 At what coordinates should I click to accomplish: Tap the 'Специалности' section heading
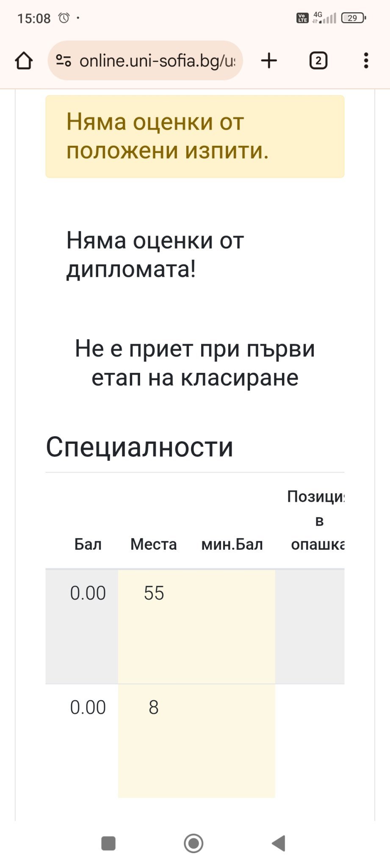pyautogui.click(x=139, y=447)
